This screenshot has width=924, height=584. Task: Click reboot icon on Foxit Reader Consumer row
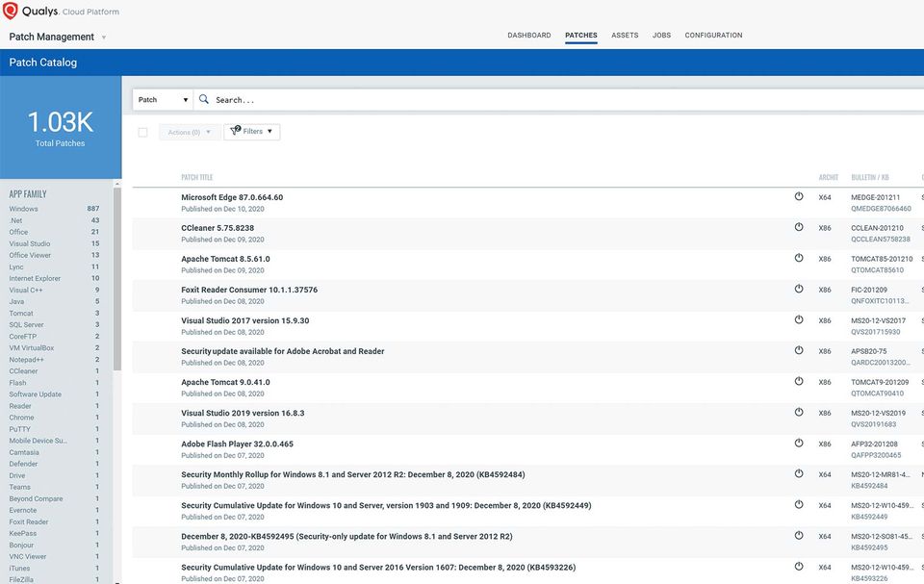pos(799,289)
